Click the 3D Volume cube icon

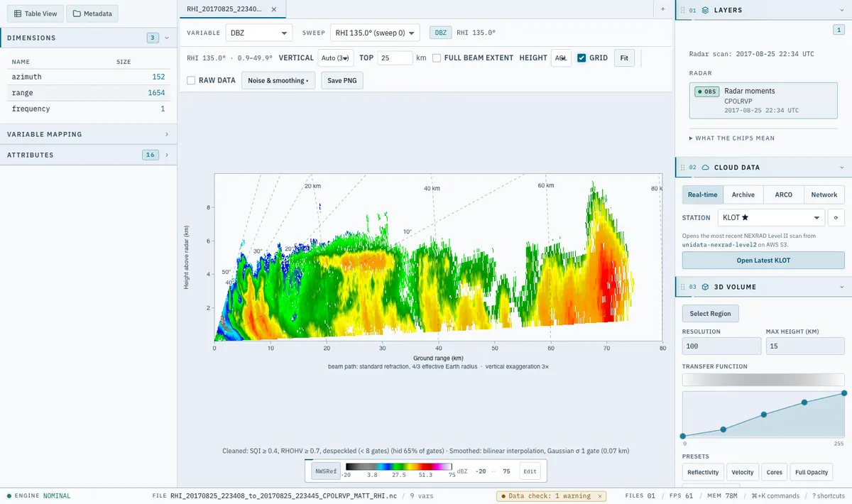coord(705,287)
